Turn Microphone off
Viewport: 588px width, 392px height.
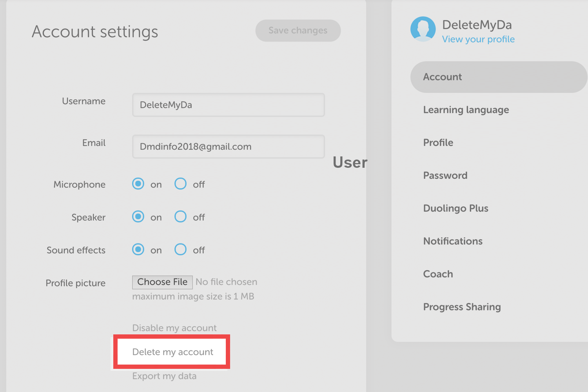pos(180,183)
